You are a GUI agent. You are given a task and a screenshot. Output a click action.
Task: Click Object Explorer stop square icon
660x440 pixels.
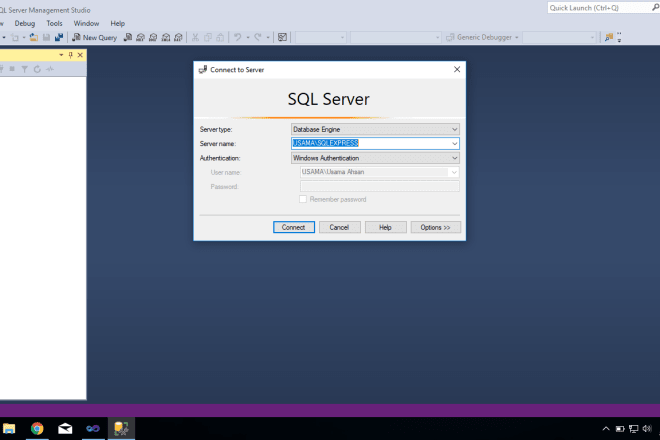click(x=12, y=69)
